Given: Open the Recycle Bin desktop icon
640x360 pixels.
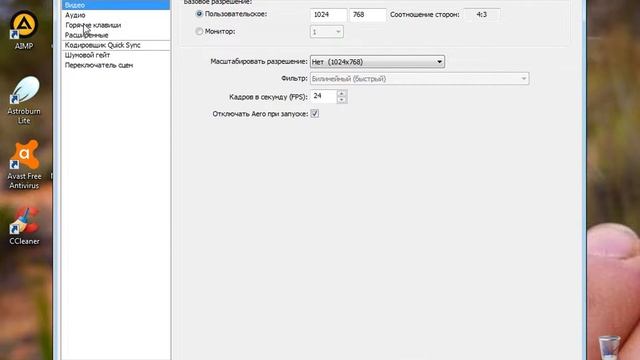Looking at the screenshot, I should click(x=609, y=347).
